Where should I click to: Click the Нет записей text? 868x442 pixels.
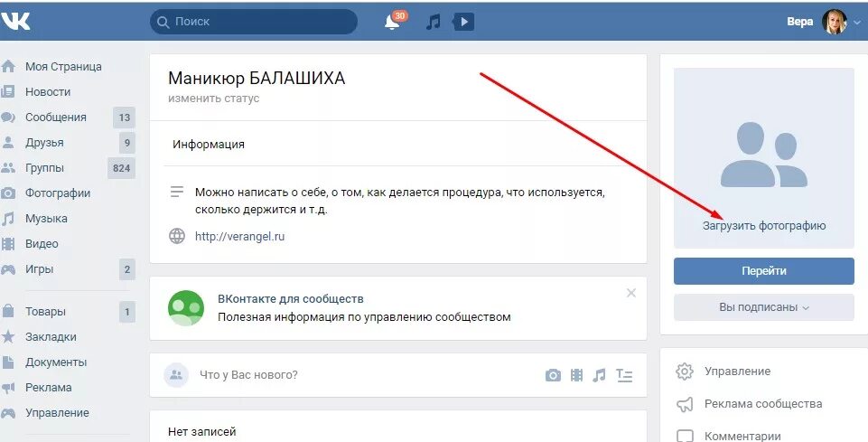(x=202, y=431)
